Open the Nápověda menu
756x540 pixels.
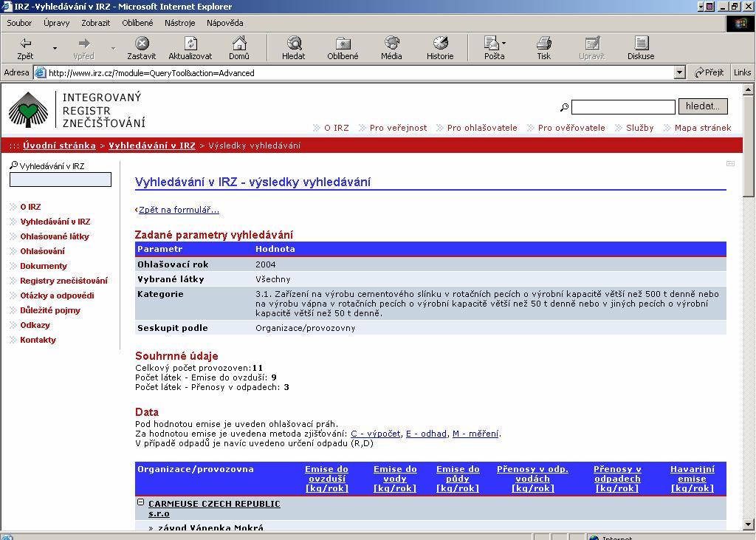click(224, 23)
